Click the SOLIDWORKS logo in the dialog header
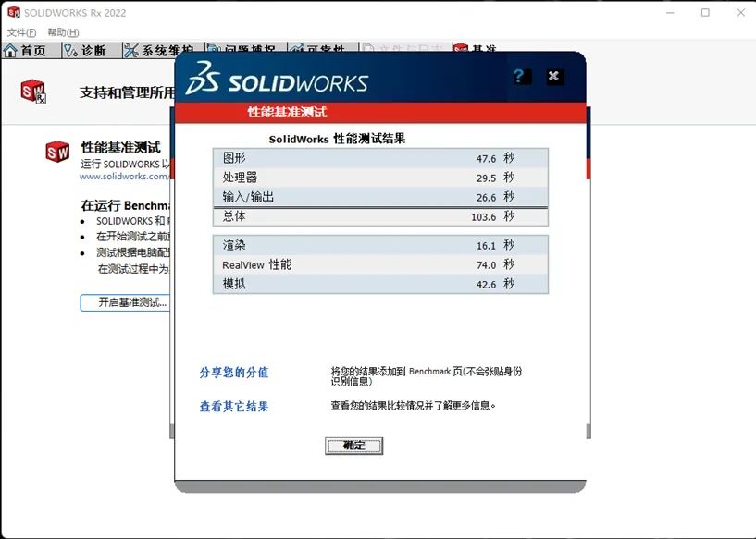Viewport: 756px width, 539px height. point(277,78)
